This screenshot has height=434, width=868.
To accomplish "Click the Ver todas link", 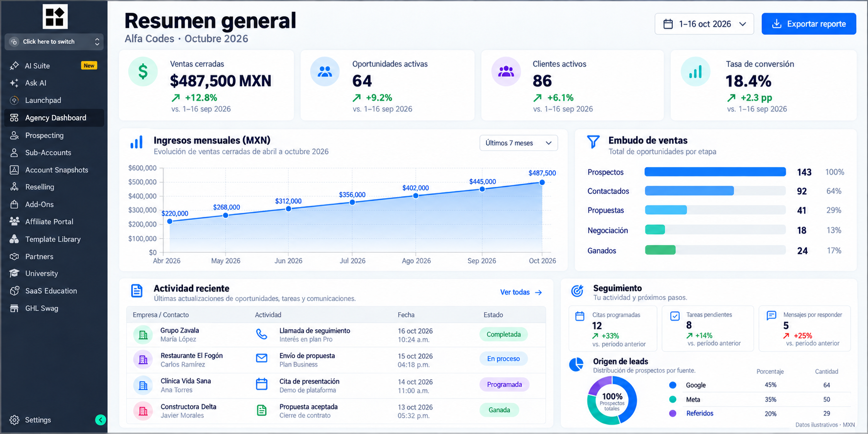I will tap(521, 292).
